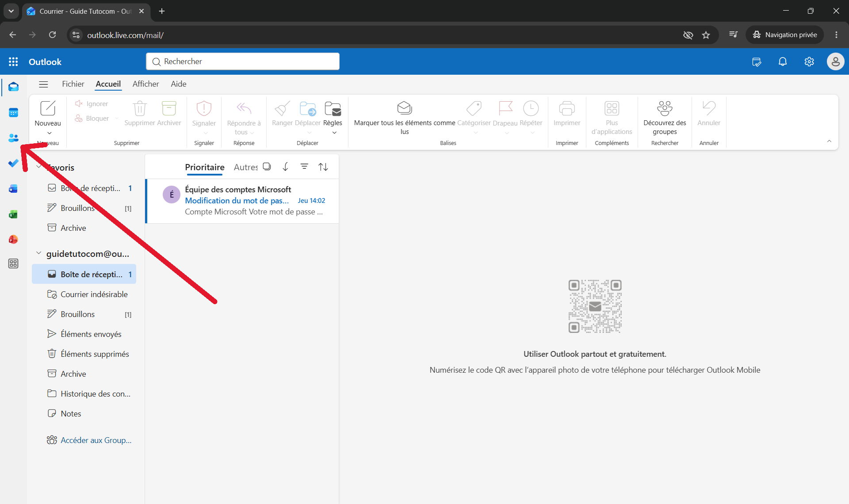Screen dimensions: 849x504
Task: Click the Catégoriser tag icon
Action: [x=474, y=108]
